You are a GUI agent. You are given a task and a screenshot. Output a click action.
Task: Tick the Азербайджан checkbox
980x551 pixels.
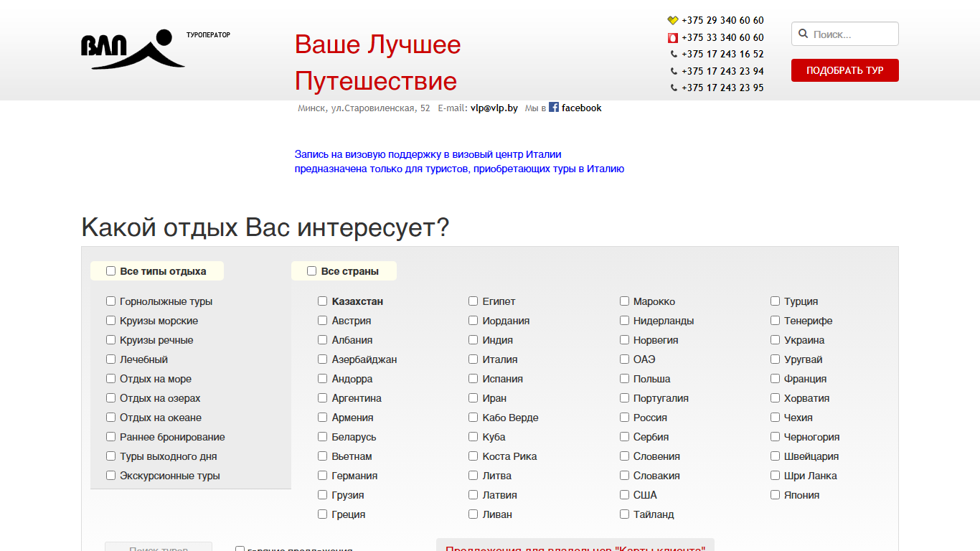click(323, 359)
